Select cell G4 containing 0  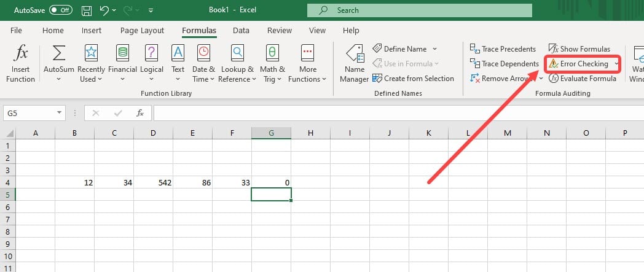tap(272, 182)
